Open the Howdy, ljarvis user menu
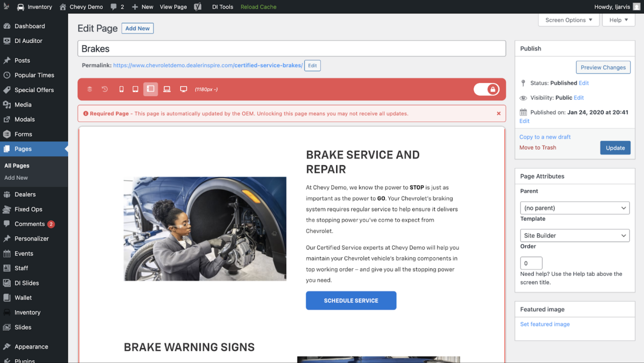644x363 pixels. click(617, 7)
